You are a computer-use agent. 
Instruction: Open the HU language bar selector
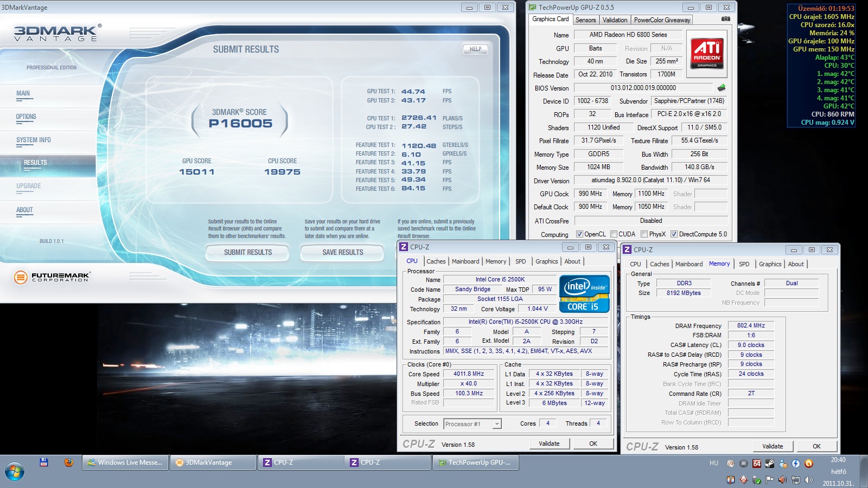[713, 463]
